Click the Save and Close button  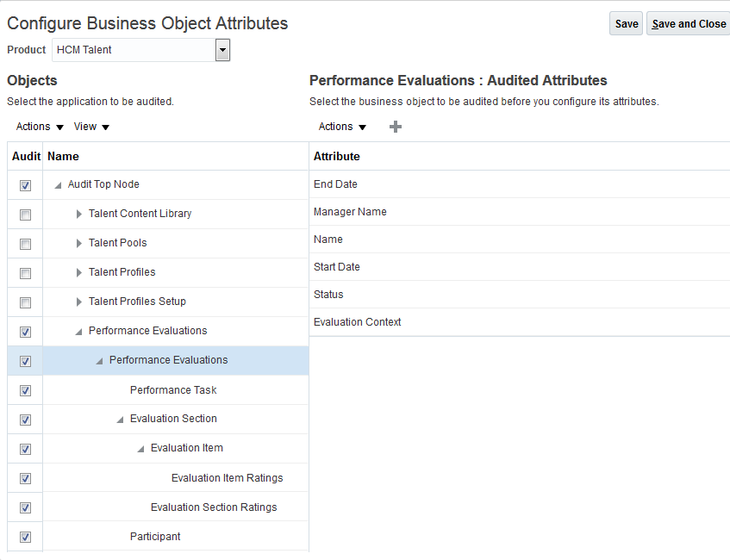pos(689,24)
